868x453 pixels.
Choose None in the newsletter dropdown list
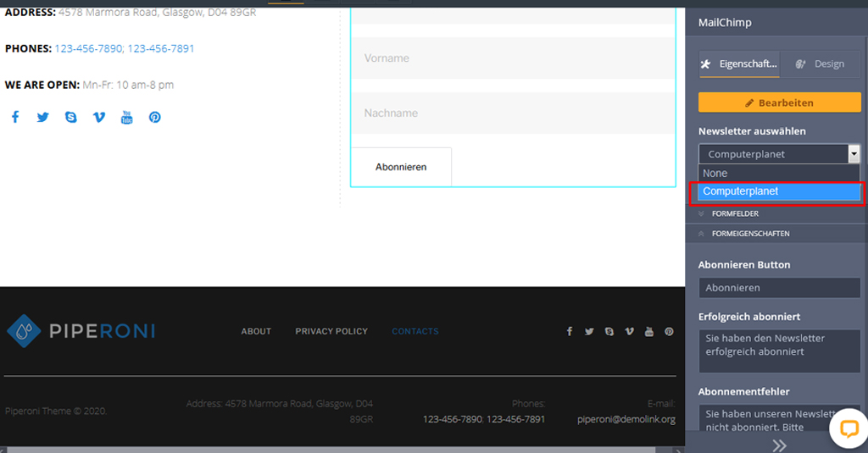(x=778, y=173)
